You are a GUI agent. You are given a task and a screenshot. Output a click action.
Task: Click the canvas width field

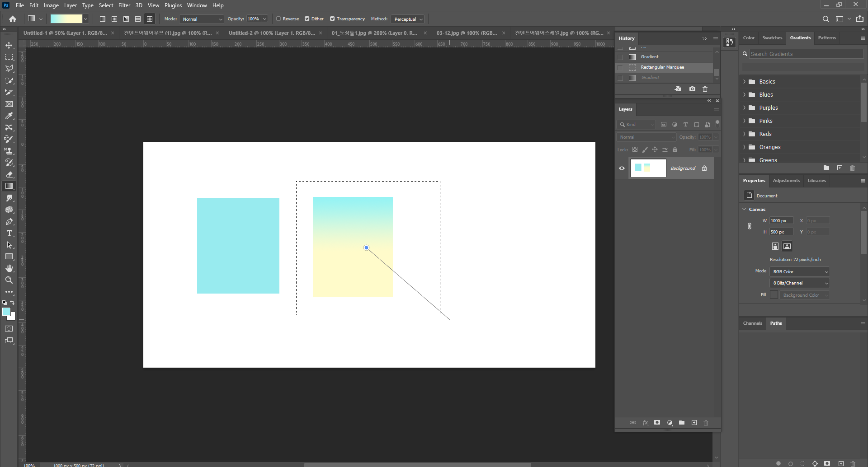tap(781, 221)
